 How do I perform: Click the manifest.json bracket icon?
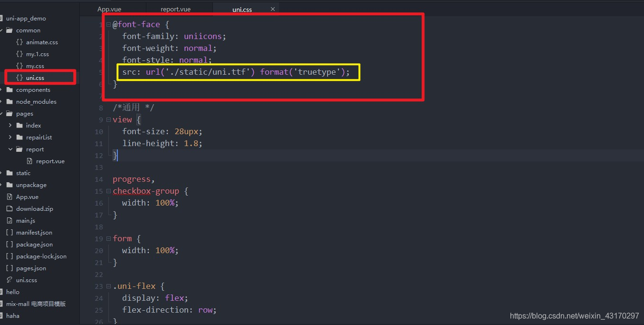click(x=10, y=232)
